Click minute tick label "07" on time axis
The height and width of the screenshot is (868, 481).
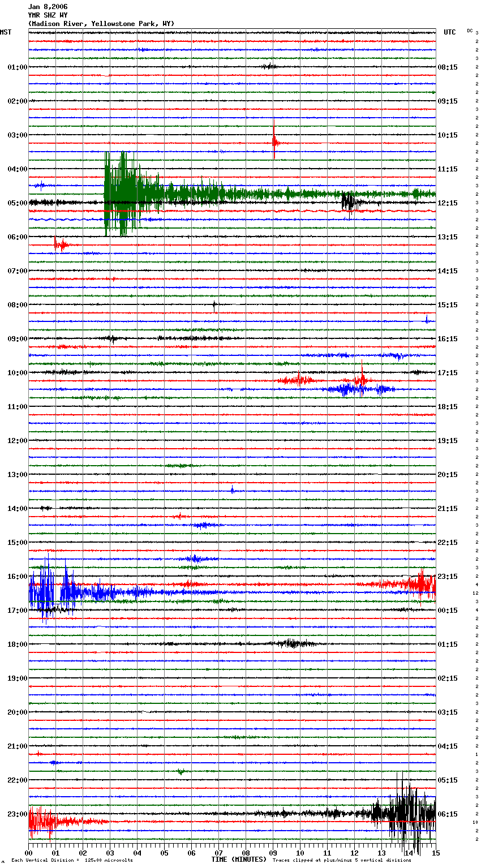click(218, 852)
